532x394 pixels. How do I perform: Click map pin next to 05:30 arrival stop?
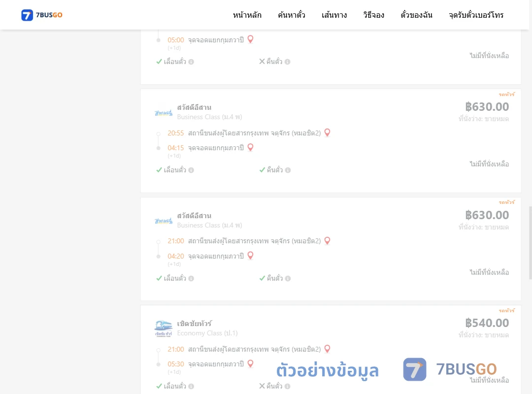250,364
